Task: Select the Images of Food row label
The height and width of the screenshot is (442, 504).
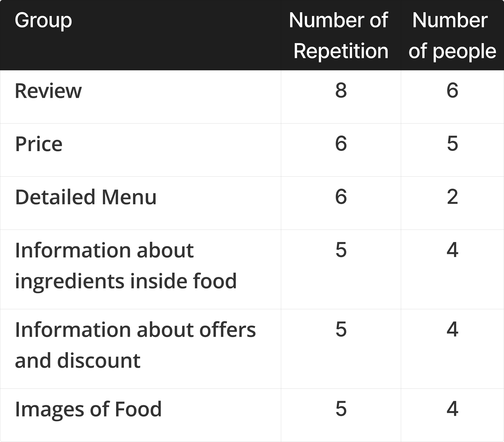Action: (x=88, y=409)
